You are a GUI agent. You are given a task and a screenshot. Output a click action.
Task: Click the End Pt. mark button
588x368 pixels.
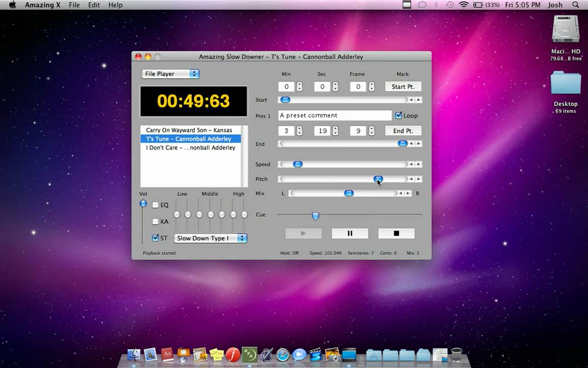pyautogui.click(x=403, y=131)
